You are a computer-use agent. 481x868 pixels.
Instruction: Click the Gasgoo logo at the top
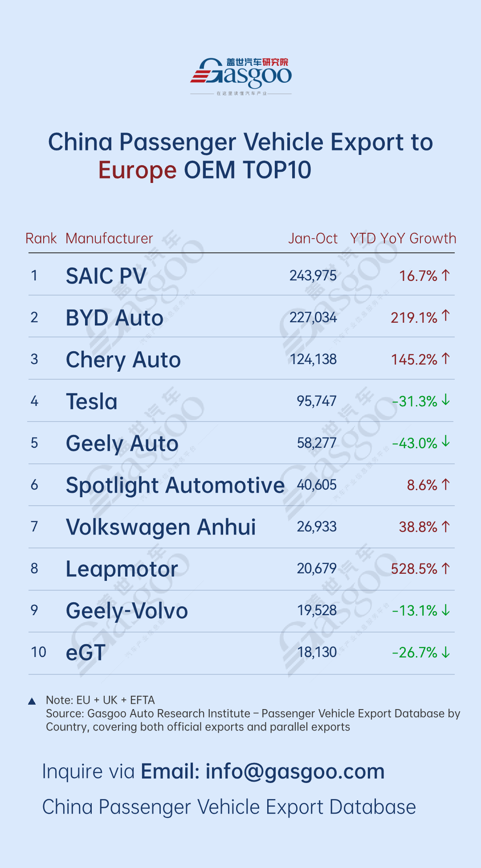tap(241, 74)
